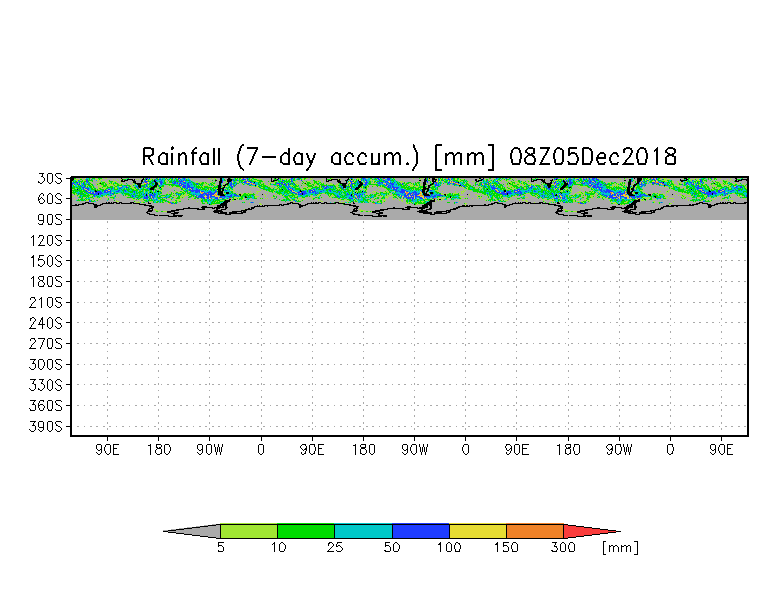Click the 08Z05Dec2018 timestamp in title
The width and height of the screenshot is (784, 612).
coord(593,156)
